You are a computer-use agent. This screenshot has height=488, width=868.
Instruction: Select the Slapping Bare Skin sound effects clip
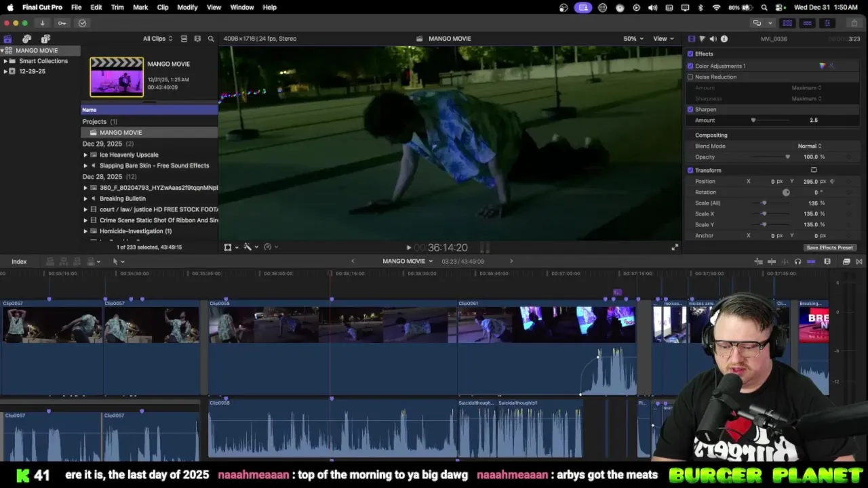click(x=154, y=166)
